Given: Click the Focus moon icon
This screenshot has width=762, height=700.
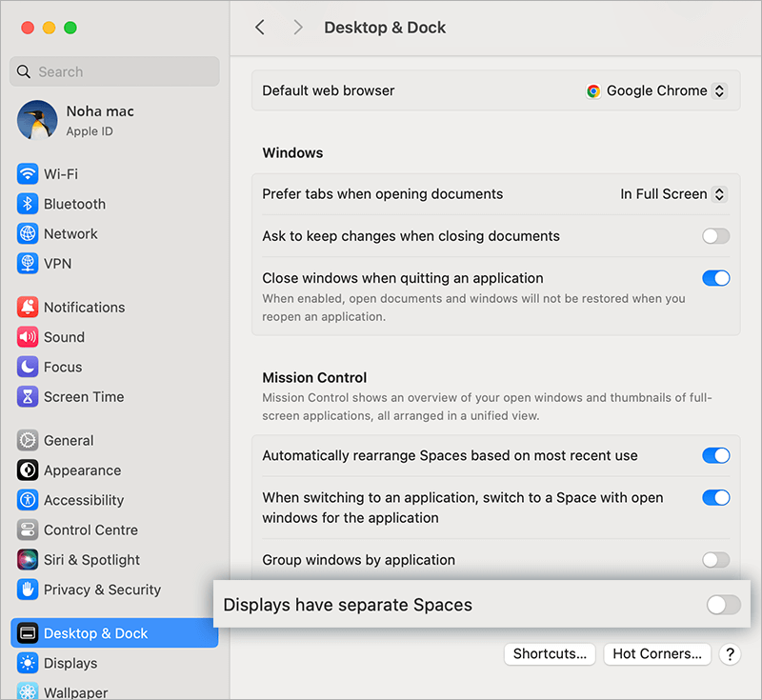Looking at the screenshot, I should point(28,367).
